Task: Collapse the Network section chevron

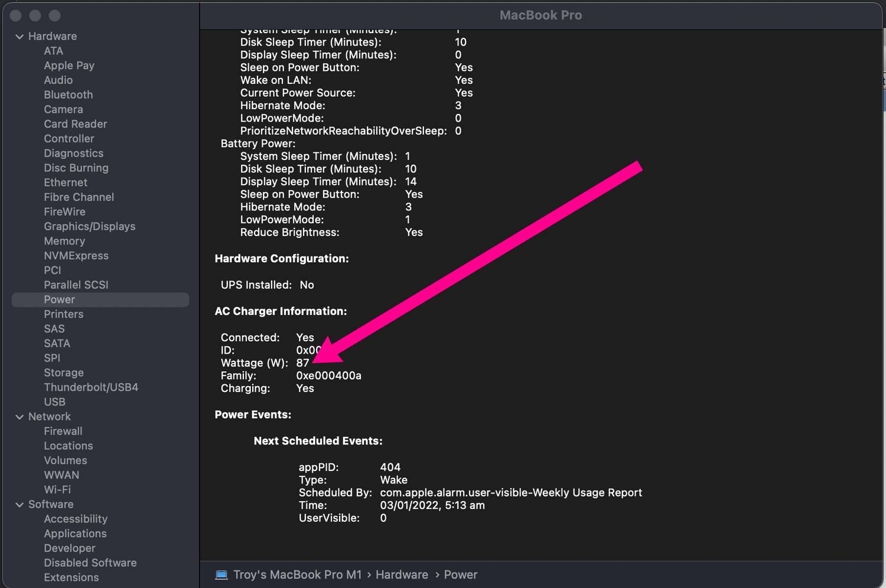Action: point(19,417)
